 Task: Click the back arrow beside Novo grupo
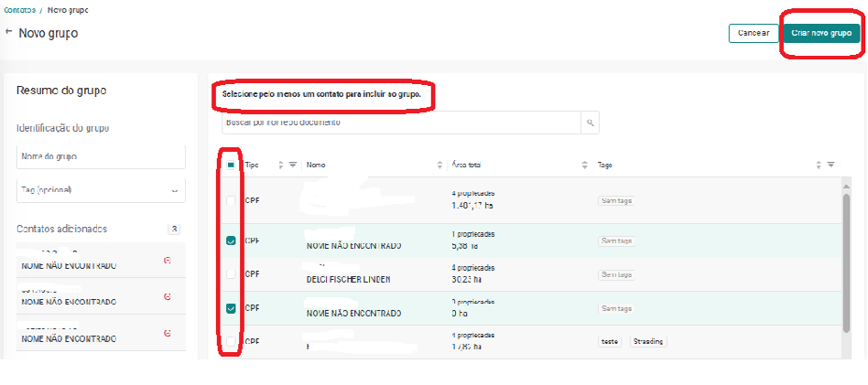coord(8,31)
